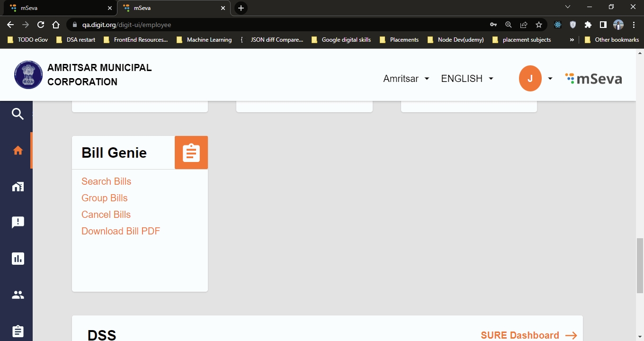Open the ENGLISH language dropdown
Image resolution: width=644 pixels, height=341 pixels.
[467, 79]
